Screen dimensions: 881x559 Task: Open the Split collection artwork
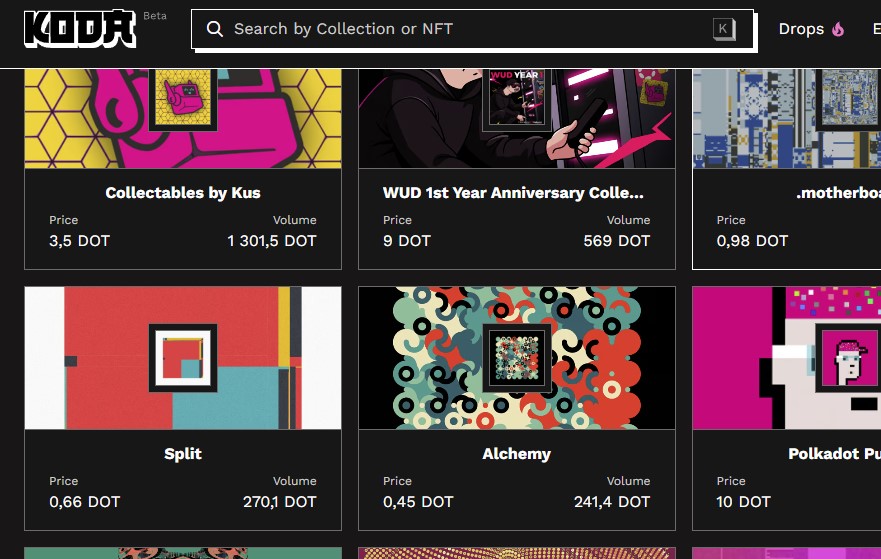[x=183, y=358]
